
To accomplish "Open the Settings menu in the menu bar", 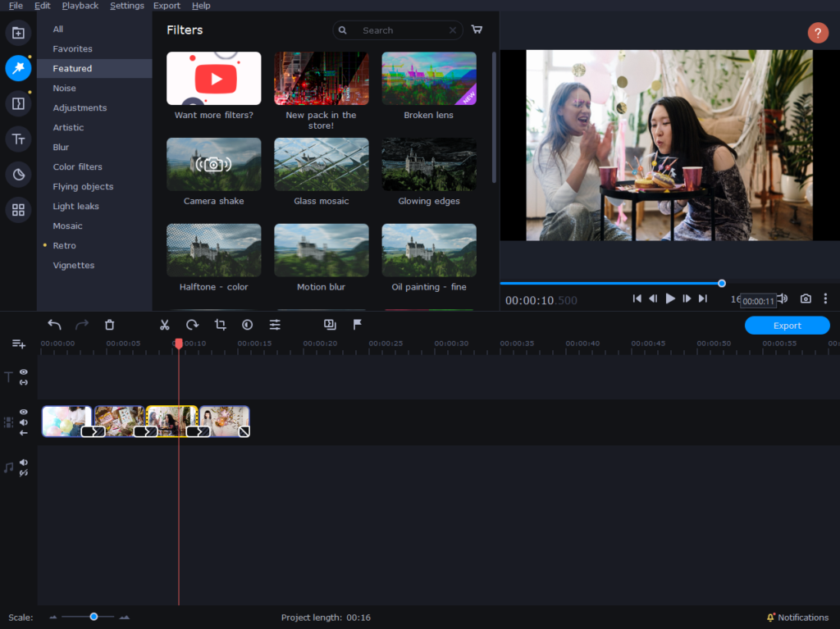I will 126,6.
